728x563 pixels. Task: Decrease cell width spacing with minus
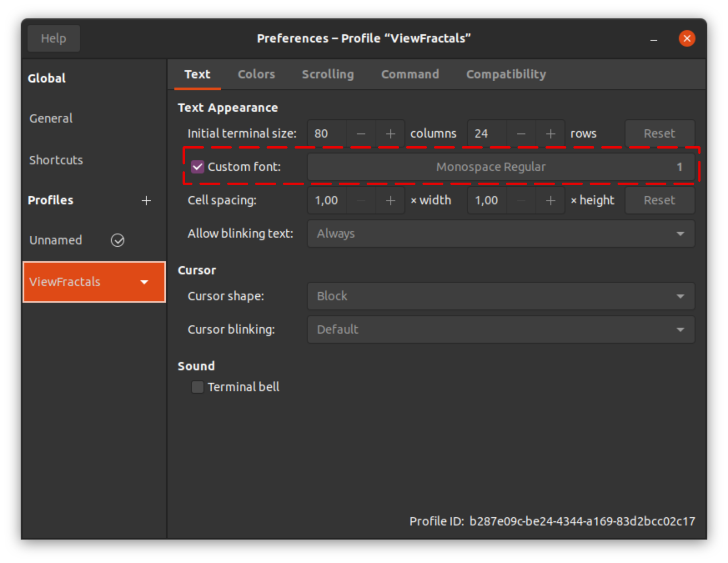[x=361, y=200]
